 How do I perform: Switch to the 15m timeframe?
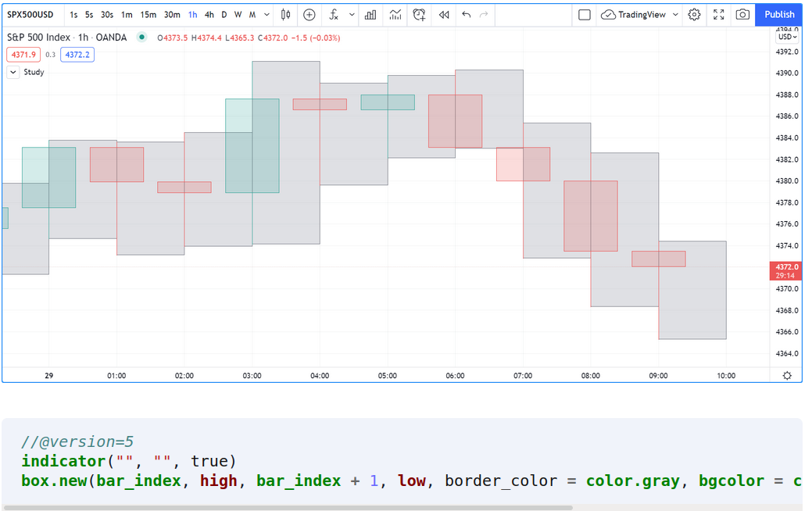coord(148,15)
